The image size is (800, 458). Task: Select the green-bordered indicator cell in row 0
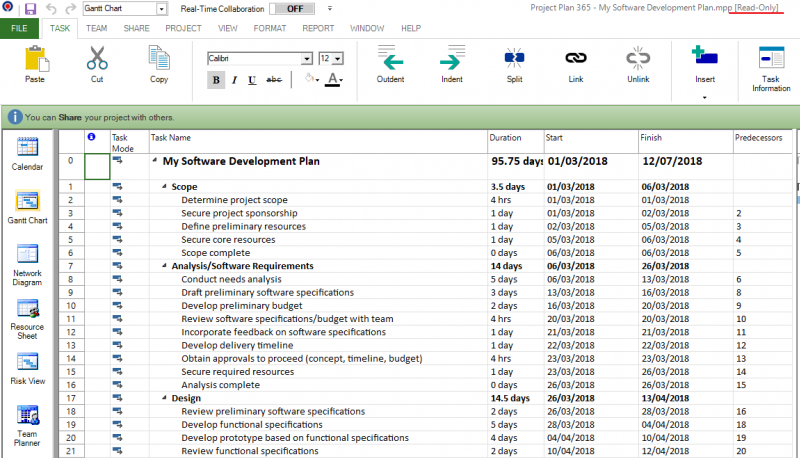tap(97, 166)
